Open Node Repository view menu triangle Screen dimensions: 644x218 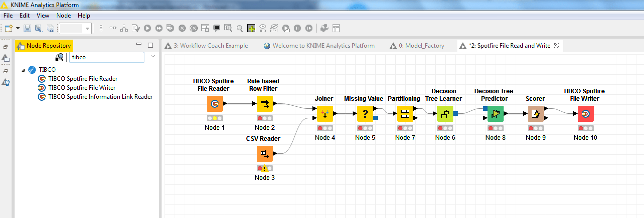coord(153,56)
